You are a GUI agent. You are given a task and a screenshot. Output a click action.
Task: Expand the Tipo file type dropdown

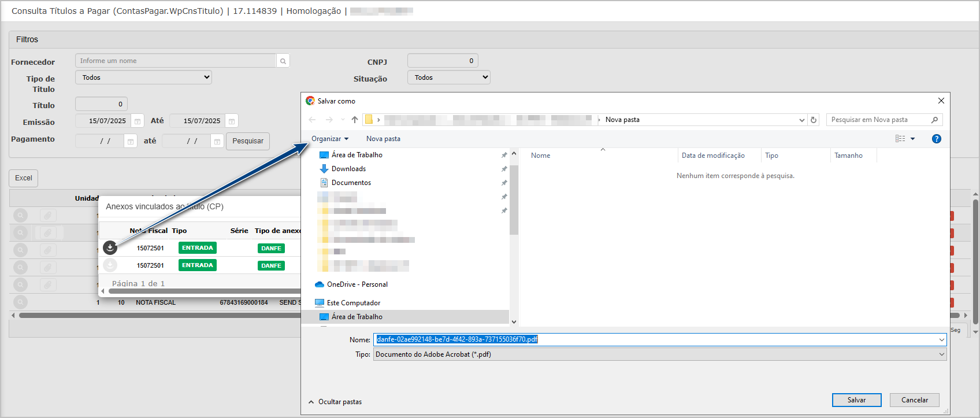click(x=660, y=354)
